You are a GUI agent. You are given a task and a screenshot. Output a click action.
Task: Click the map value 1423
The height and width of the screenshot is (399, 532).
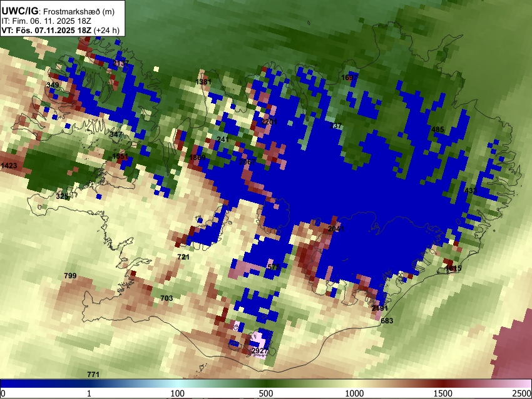pyautogui.click(x=9, y=166)
